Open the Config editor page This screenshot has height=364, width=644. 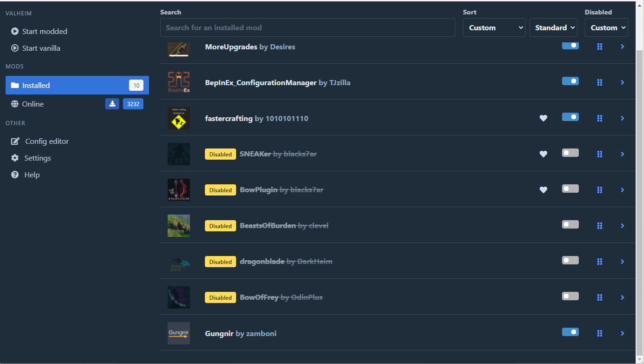pyautogui.click(x=77, y=141)
